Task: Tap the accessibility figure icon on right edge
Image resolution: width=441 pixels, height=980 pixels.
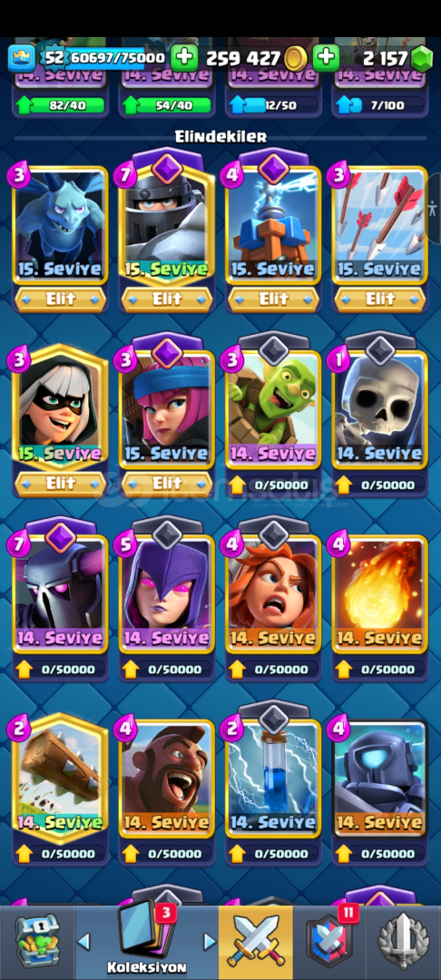Action: point(434,208)
